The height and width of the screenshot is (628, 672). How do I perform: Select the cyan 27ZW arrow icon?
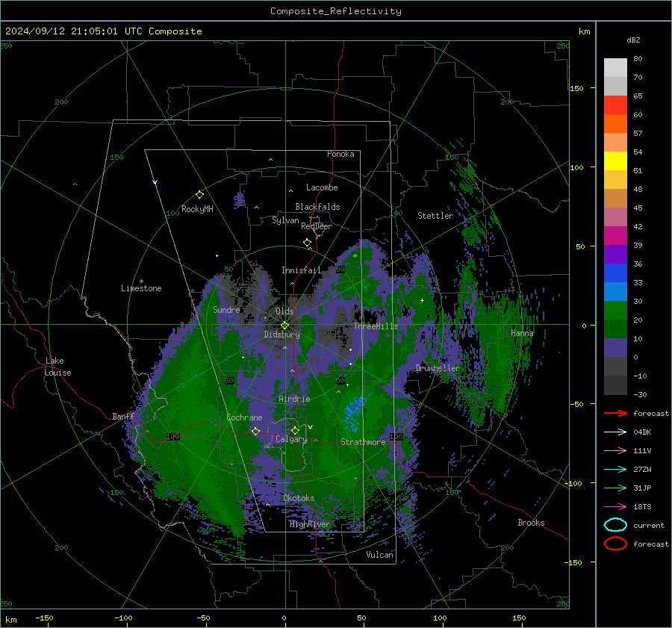click(615, 470)
